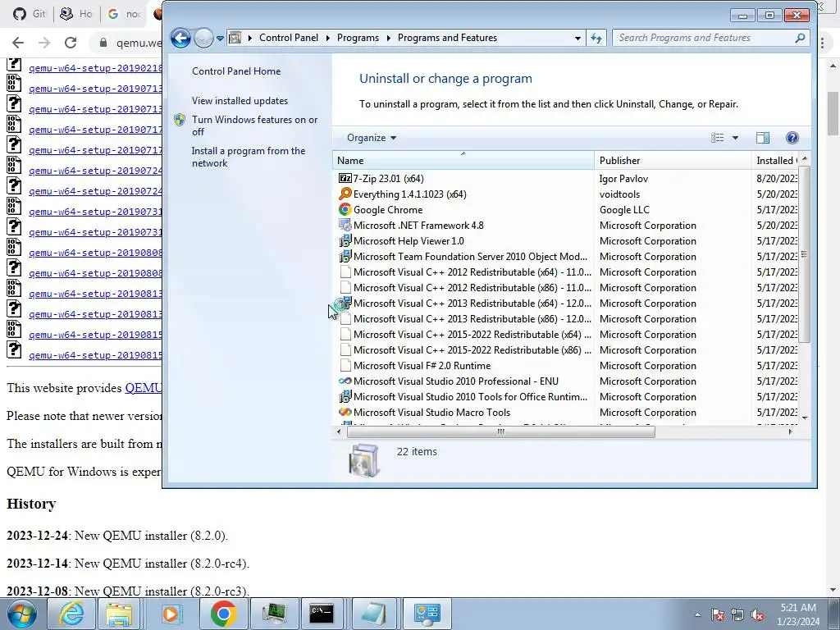Sort by the Name column header
The height and width of the screenshot is (630, 840).
point(463,160)
